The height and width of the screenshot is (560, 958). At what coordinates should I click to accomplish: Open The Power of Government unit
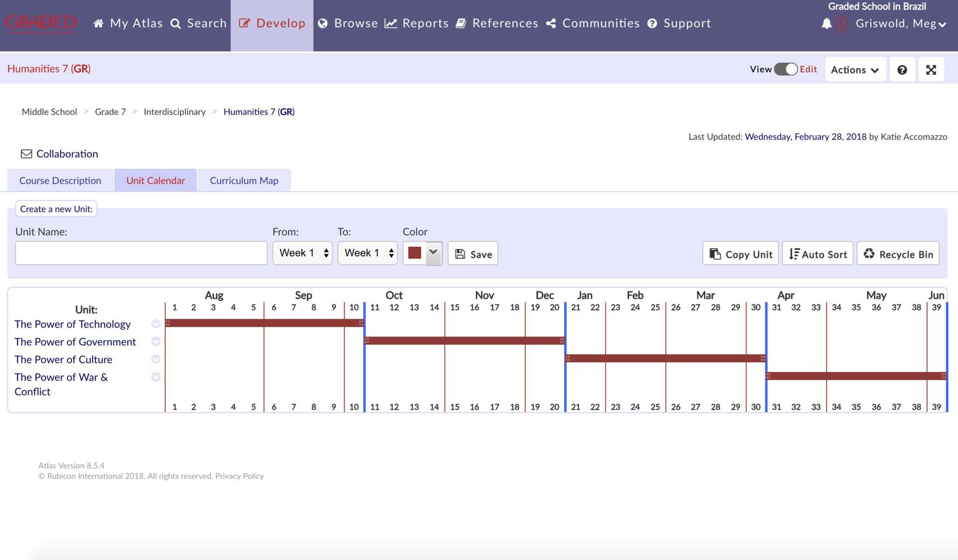[x=75, y=342]
